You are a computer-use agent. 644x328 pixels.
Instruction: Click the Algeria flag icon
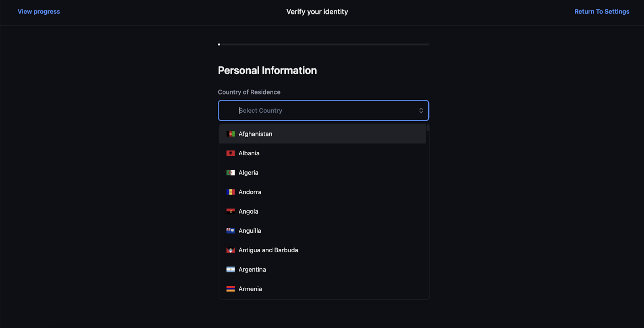point(230,173)
